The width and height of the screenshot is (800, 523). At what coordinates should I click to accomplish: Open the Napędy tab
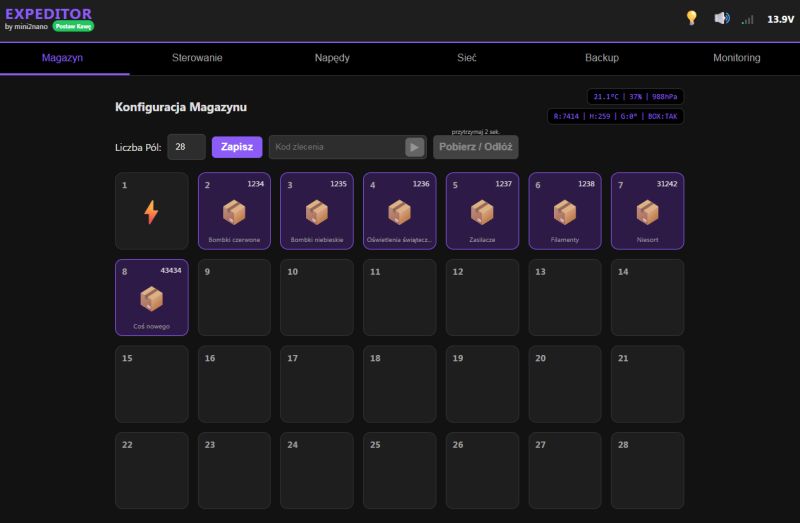click(x=332, y=58)
